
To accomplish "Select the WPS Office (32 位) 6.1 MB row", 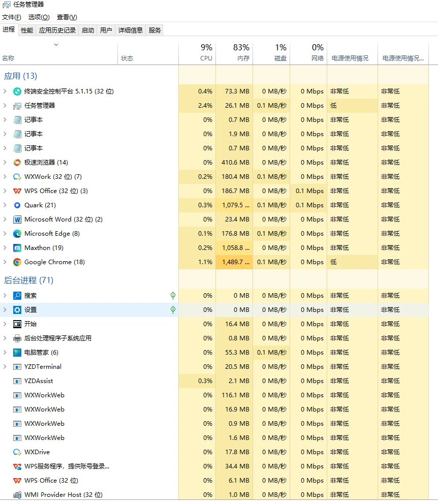I will (x=214, y=481).
